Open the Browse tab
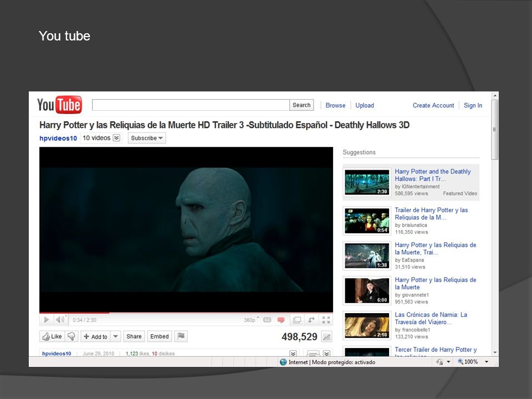Viewport: 532px width, 399px height. tap(335, 105)
